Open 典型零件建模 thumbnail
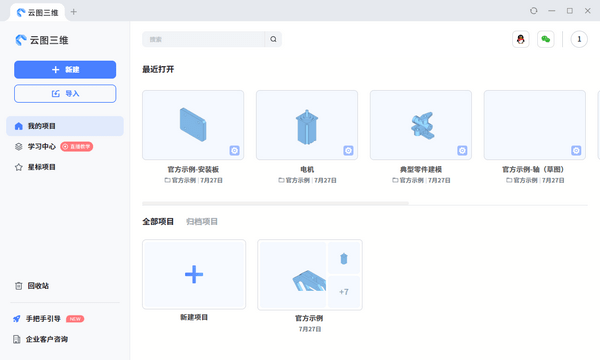Viewport: 600px width, 360px height. click(x=421, y=125)
